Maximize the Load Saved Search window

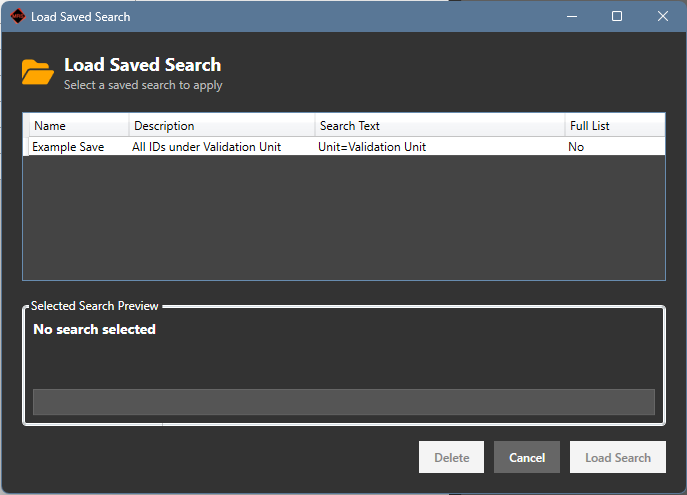pos(617,17)
